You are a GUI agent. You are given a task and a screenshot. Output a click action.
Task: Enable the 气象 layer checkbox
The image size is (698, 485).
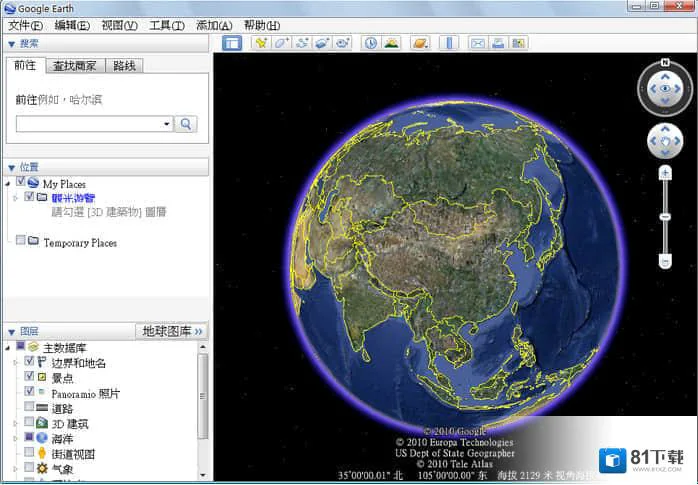(x=29, y=467)
